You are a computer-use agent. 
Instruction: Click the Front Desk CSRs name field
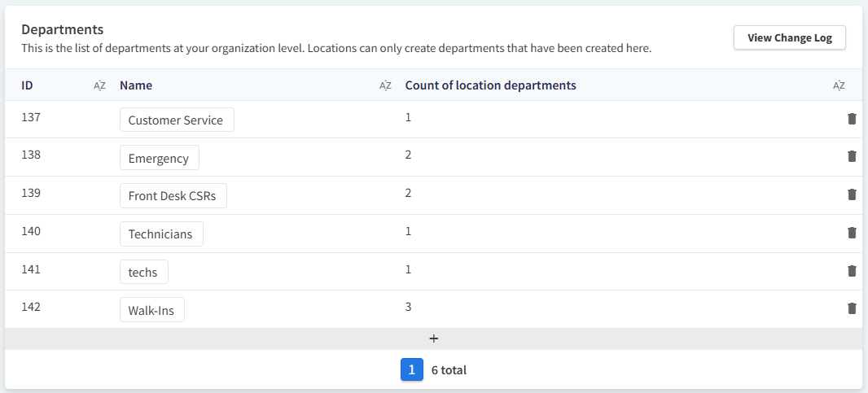[x=173, y=196]
